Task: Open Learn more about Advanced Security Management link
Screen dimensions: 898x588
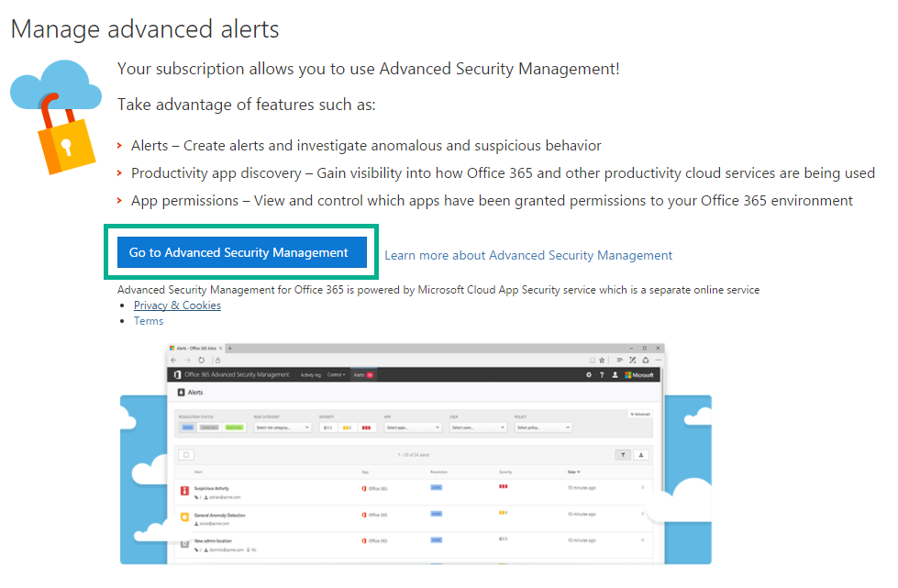Action: click(x=528, y=255)
